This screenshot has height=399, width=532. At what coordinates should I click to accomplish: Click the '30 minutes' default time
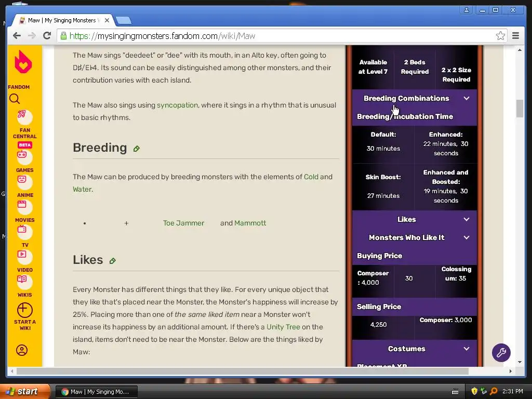[383, 149]
